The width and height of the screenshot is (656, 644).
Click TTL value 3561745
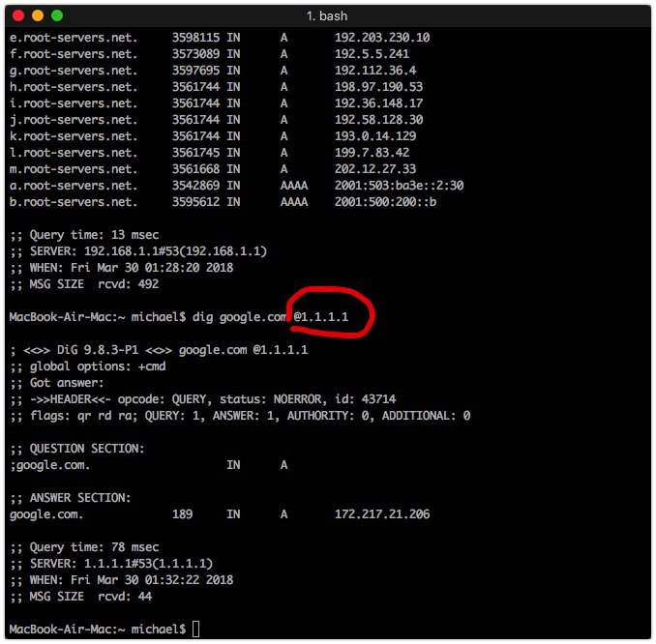point(195,153)
